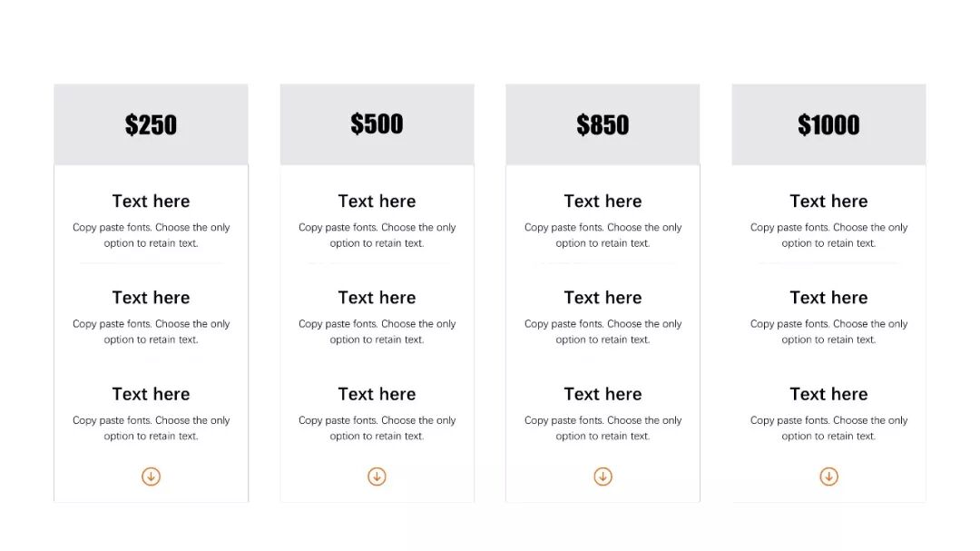Select first description paragraph in $500 card

tap(377, 235)
